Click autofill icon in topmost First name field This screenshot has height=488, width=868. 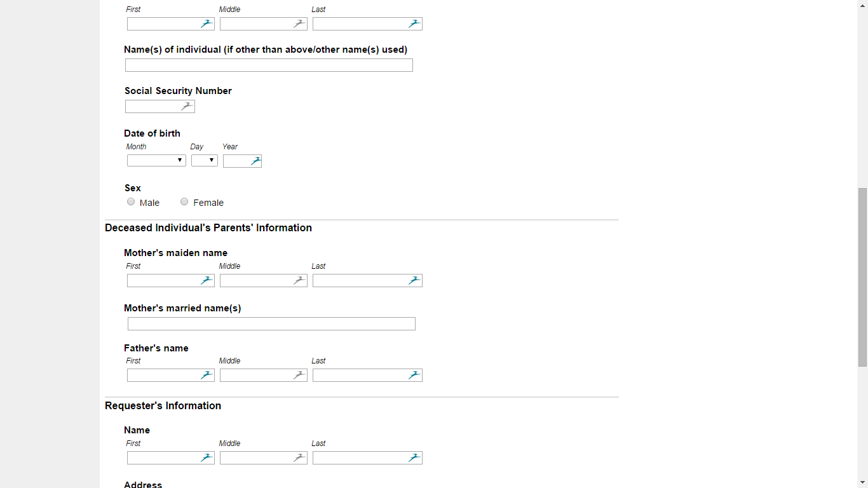[x=207, y=24]
